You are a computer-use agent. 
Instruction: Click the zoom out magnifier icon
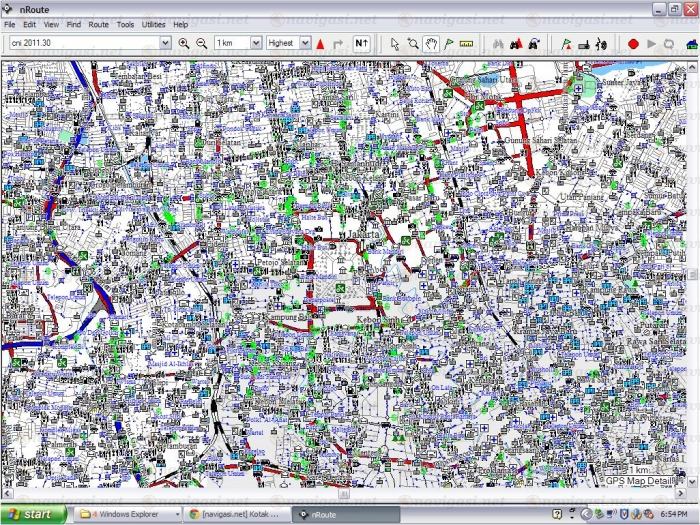coord(202,44)
